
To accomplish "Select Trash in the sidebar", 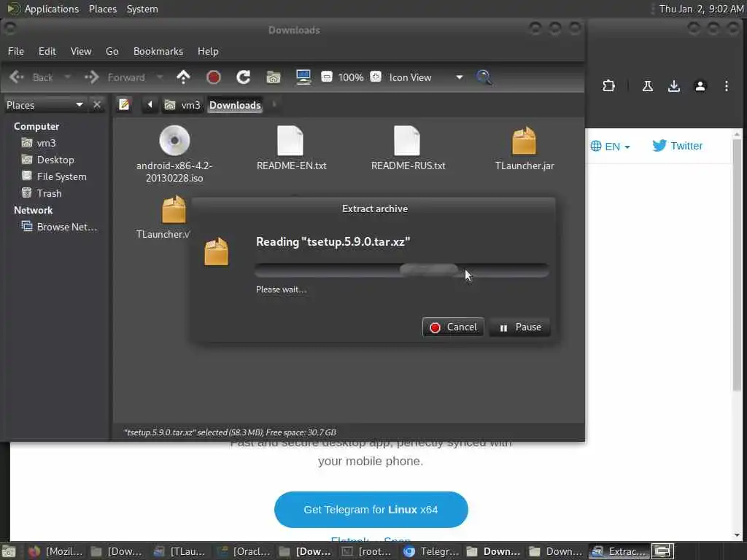I will point(42,193).
